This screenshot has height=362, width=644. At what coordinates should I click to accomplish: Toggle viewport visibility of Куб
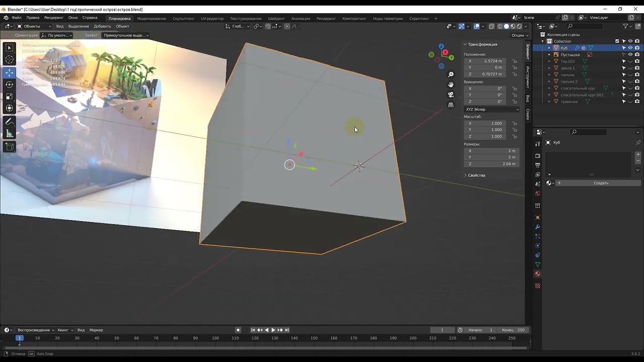630,48
